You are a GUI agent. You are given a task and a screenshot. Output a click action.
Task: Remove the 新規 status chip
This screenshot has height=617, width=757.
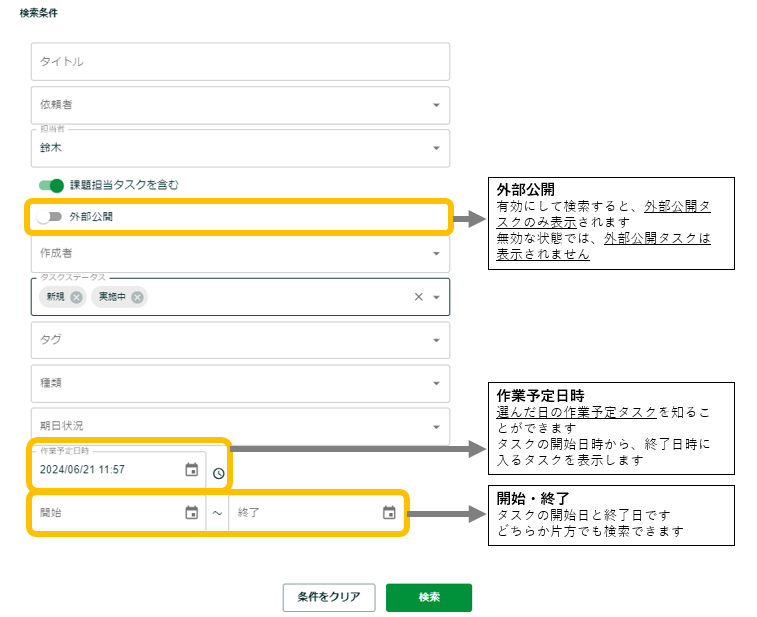[77, 297]
